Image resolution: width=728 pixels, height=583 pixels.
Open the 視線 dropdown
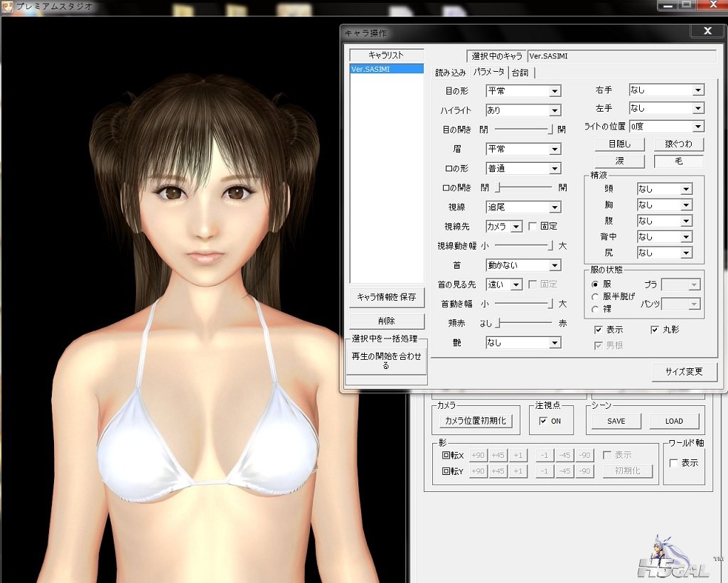click(555, 208)
